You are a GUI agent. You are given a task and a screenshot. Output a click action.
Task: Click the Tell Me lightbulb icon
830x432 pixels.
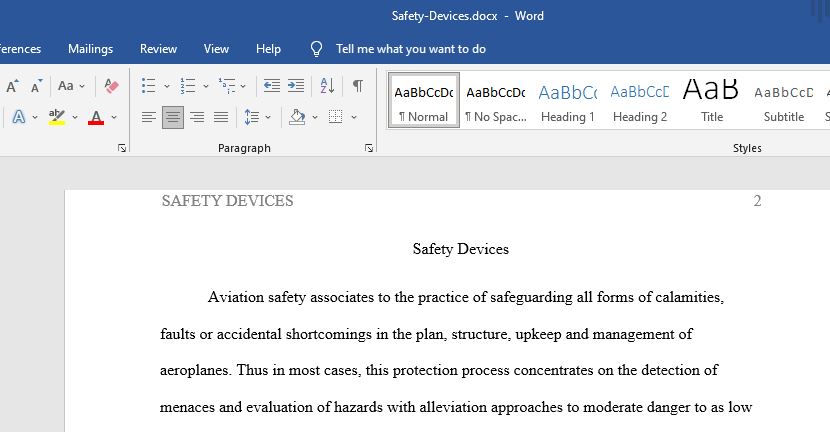[316, 49]
